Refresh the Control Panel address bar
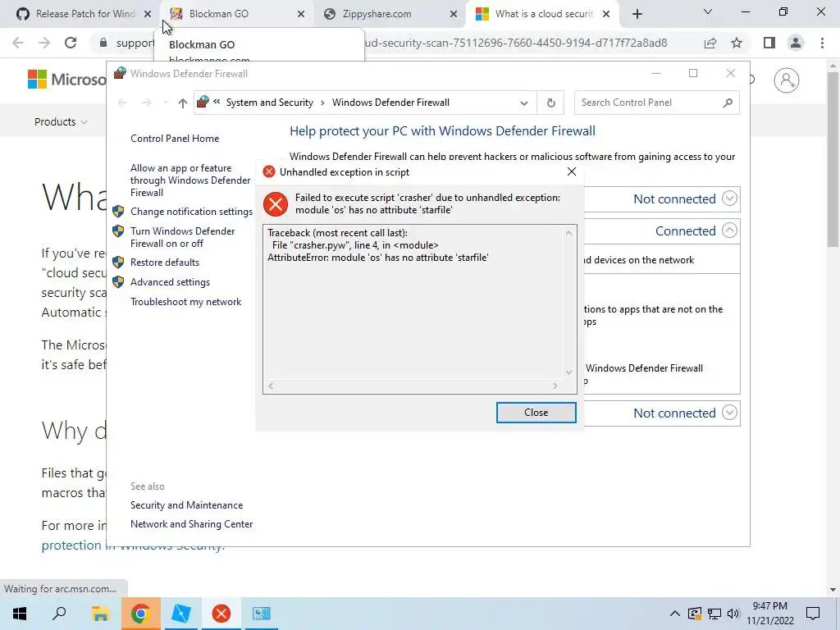Image resolution: width=840 pixels, height=630 pixels. [550, 103]
